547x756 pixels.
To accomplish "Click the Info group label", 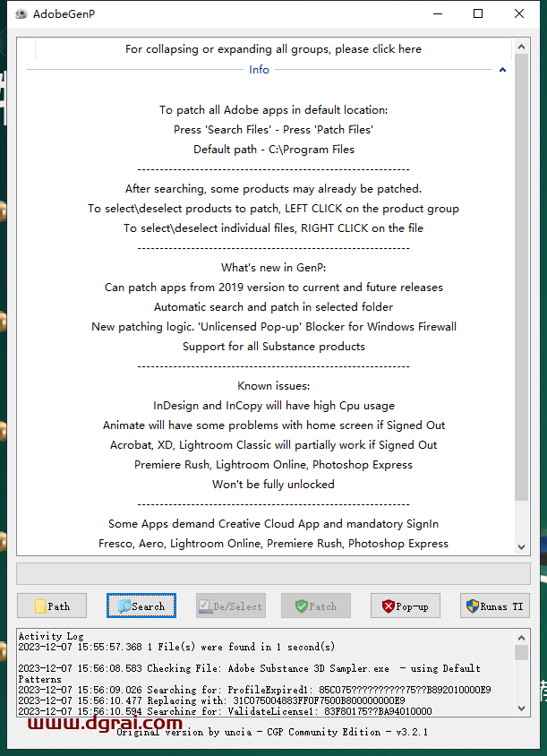I will 259,70.
